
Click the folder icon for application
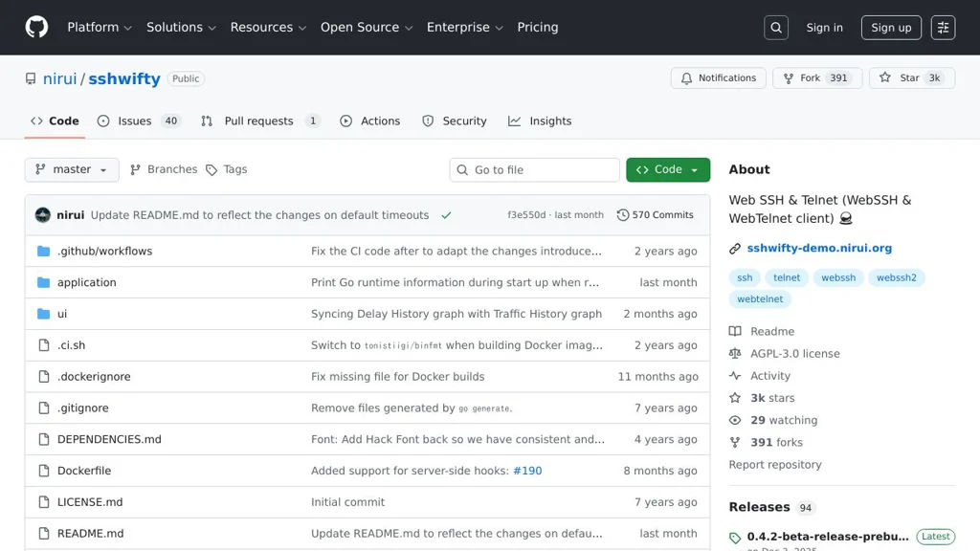pyautogui.click(x=43, y=282)
